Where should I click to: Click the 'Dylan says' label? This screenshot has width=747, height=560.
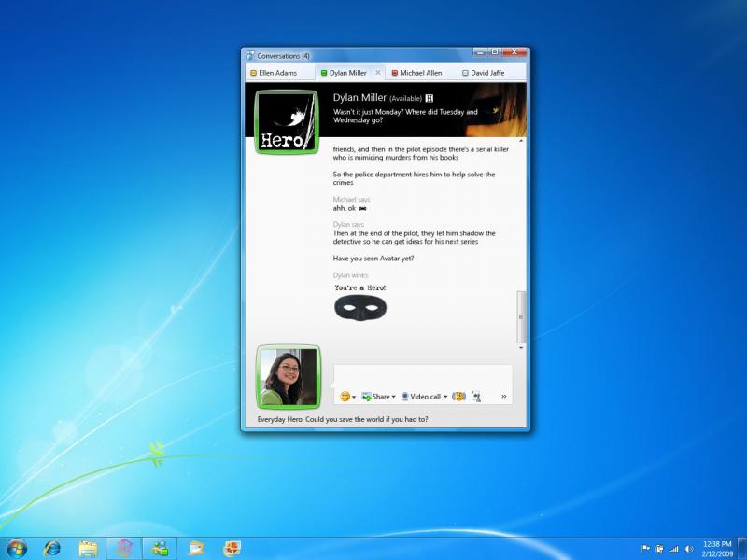tap(348, 224)
